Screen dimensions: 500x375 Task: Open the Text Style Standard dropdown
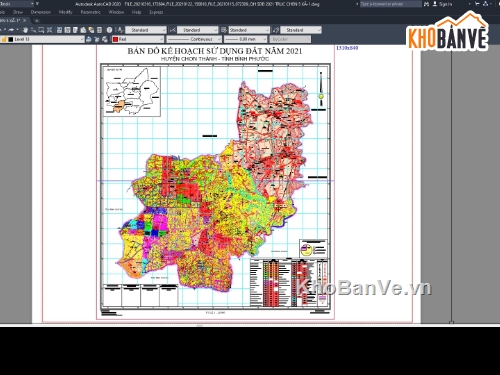146,30
